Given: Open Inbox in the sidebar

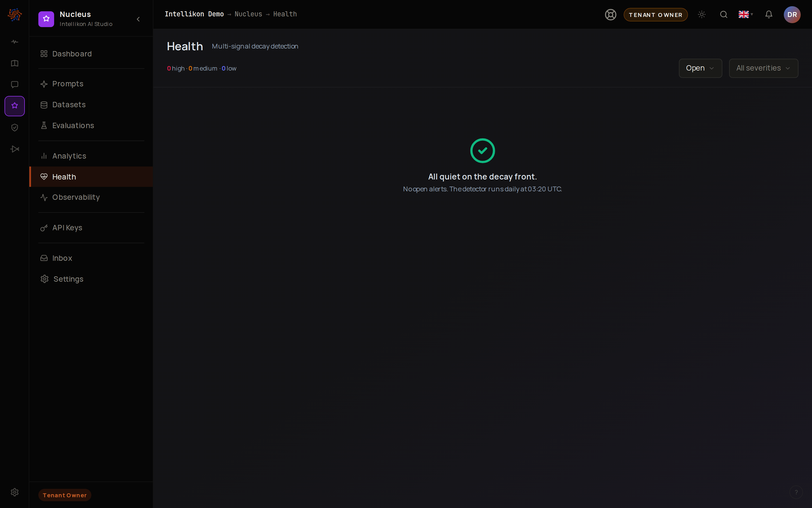Looking at the screenshot, I should click(x=91, y=258).
